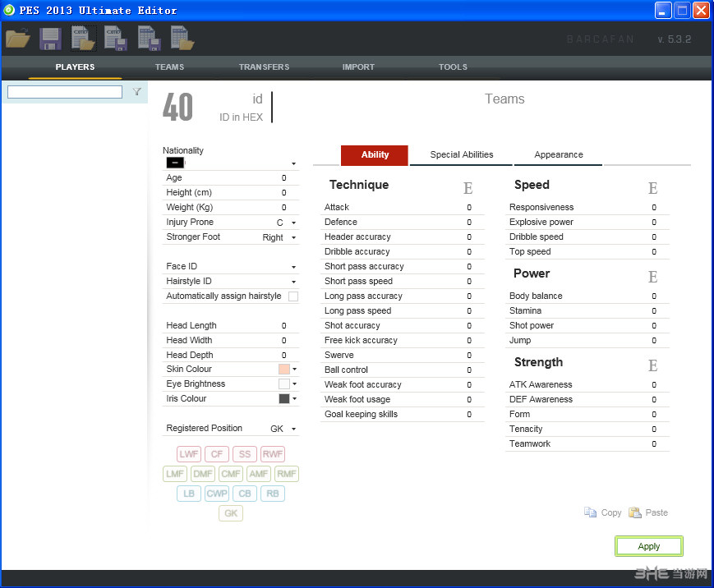The width and height of the screenshot is (714, 588).
Task: Select the Ability tab
Action: tap(375, 155)
